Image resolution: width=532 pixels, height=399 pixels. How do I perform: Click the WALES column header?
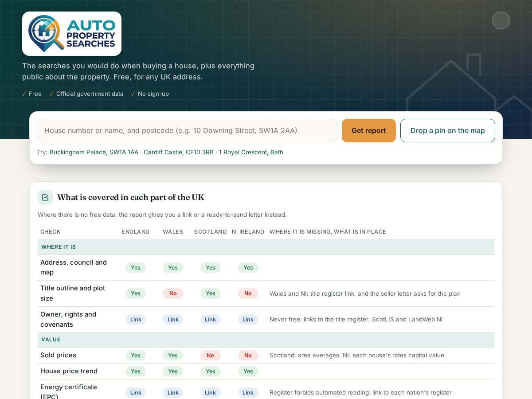[173, 232]
